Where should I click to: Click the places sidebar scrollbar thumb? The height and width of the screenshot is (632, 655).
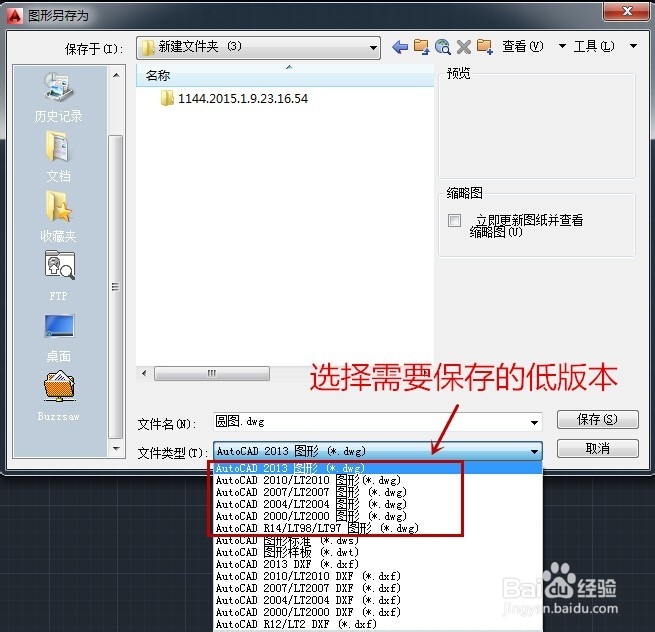tap(116, 287)
